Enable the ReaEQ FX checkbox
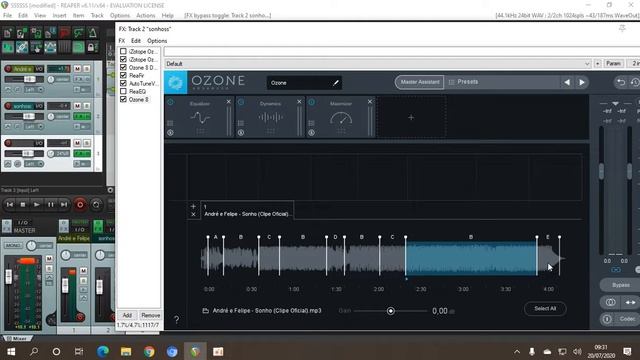The height and width of the screenshot is (360, 640). [x=123, y=91]
